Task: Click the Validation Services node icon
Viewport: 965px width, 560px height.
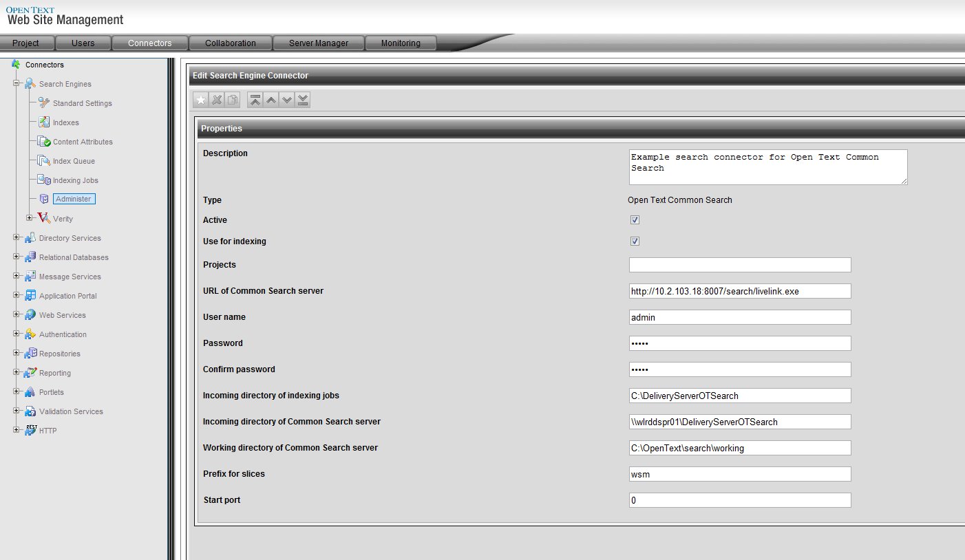Action: tap(30, 411)
